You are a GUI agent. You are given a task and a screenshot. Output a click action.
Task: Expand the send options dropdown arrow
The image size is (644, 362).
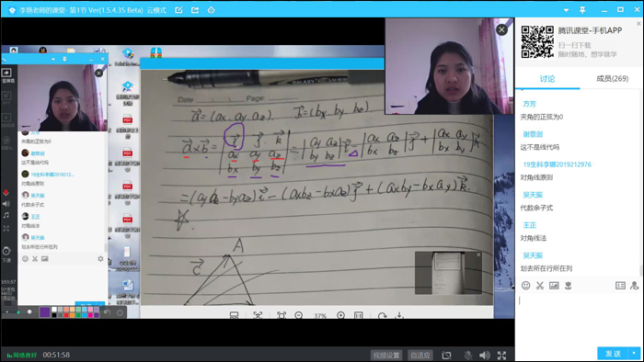[x=634, y=353]
